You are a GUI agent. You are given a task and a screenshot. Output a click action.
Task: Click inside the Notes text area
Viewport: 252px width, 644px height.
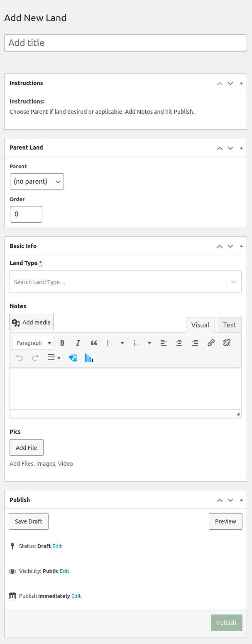[x=125, y=388]
